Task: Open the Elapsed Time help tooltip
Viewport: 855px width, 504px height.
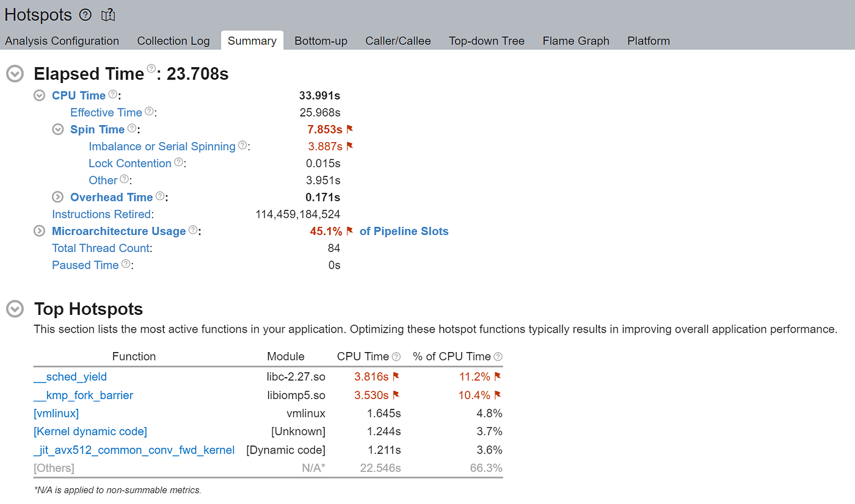Action: pos(150,68)
